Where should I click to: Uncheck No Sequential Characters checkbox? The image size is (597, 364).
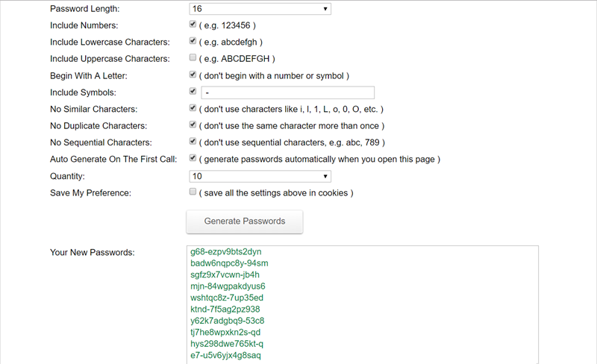[x=193, y=141]
